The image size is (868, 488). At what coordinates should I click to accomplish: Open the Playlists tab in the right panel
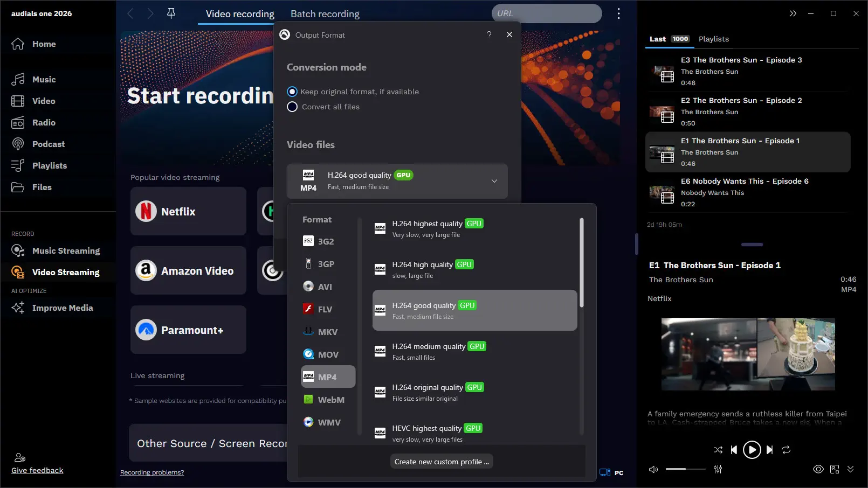point(713,39)
